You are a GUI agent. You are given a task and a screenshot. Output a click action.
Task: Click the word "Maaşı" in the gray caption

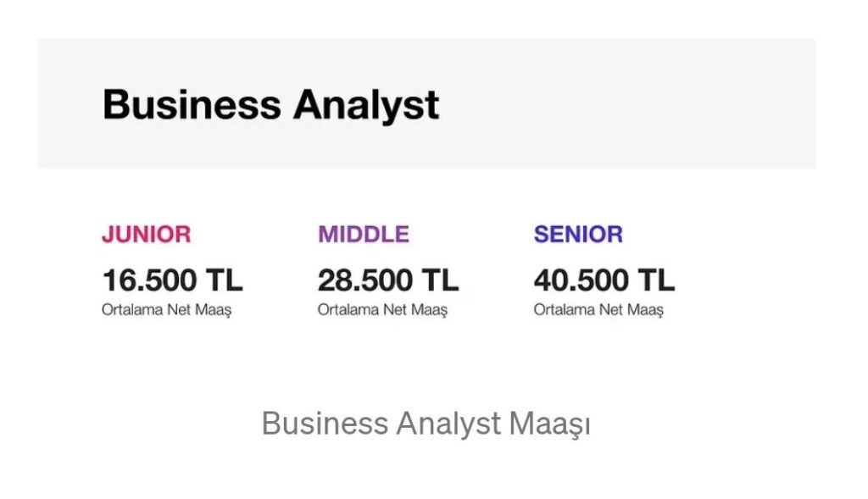tap(549, 424)
